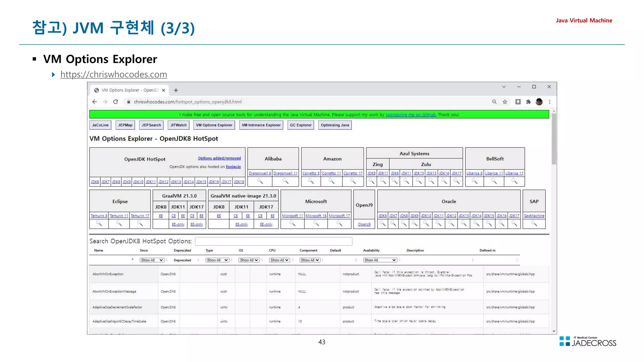Image resolution: width=644 pixels, height=362 pixels.
Task: Click the magnifier under Microsoft 16
Action: coord(316,223)
